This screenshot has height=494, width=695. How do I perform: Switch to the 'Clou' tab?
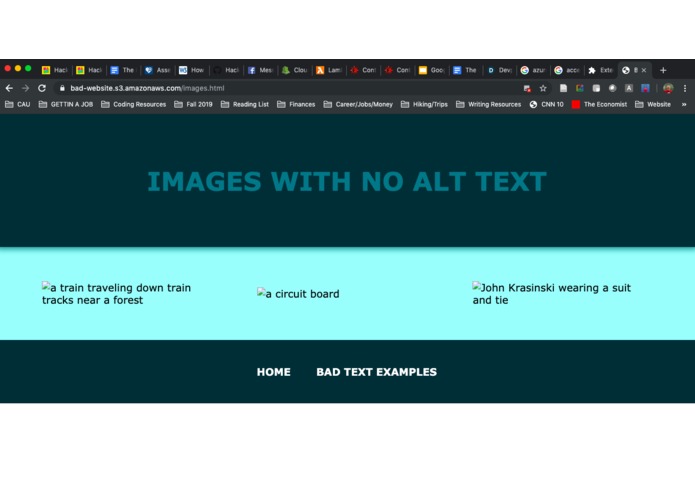295,70
